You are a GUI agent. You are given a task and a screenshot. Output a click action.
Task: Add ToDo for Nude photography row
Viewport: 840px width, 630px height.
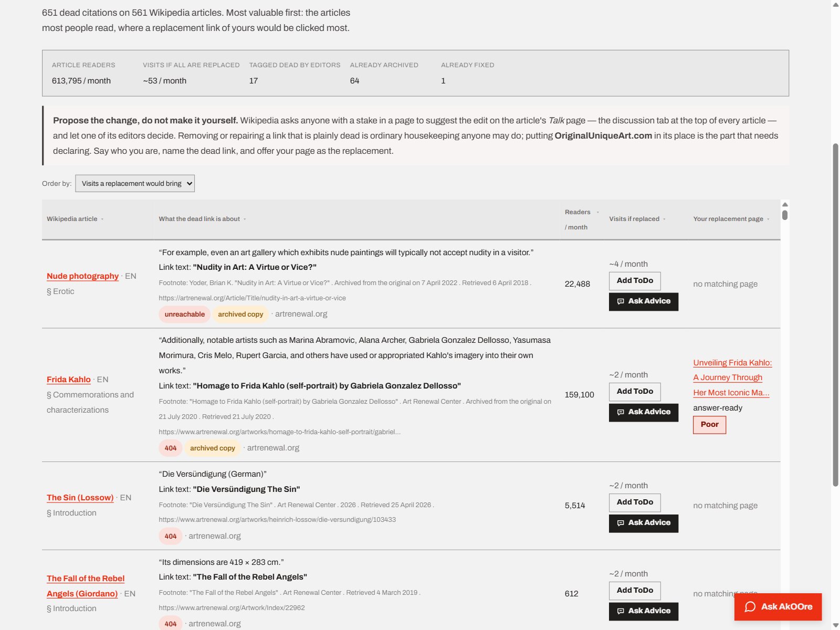click(x=635, y=281)
